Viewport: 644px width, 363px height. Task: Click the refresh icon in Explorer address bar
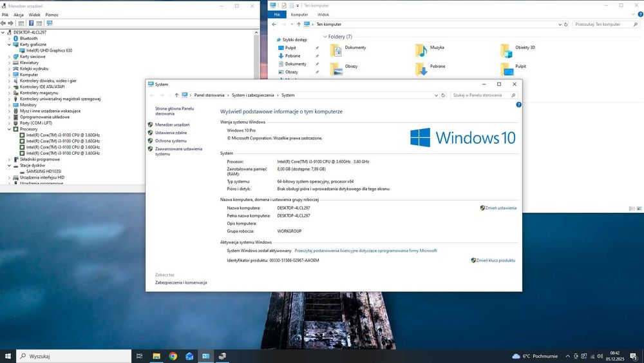point(565,25)
